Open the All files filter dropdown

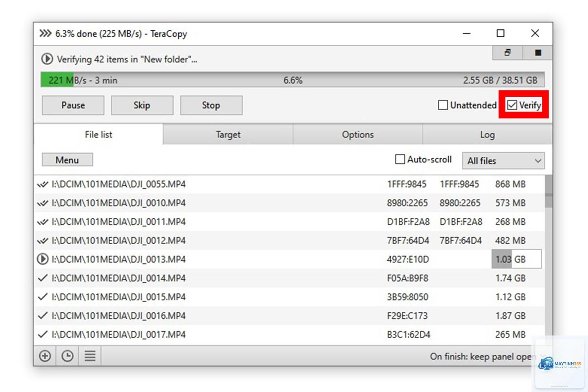(x=503, y=161)
